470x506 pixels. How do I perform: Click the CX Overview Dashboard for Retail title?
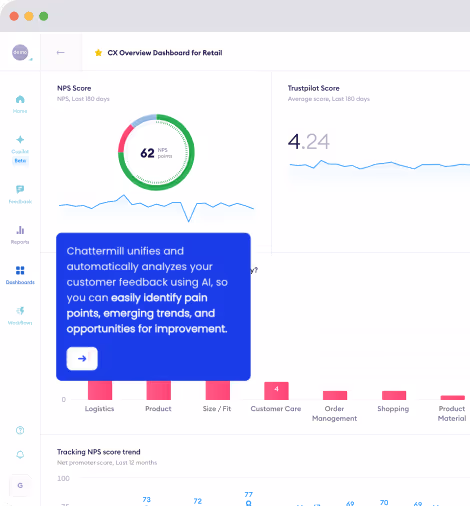point(165,53)
